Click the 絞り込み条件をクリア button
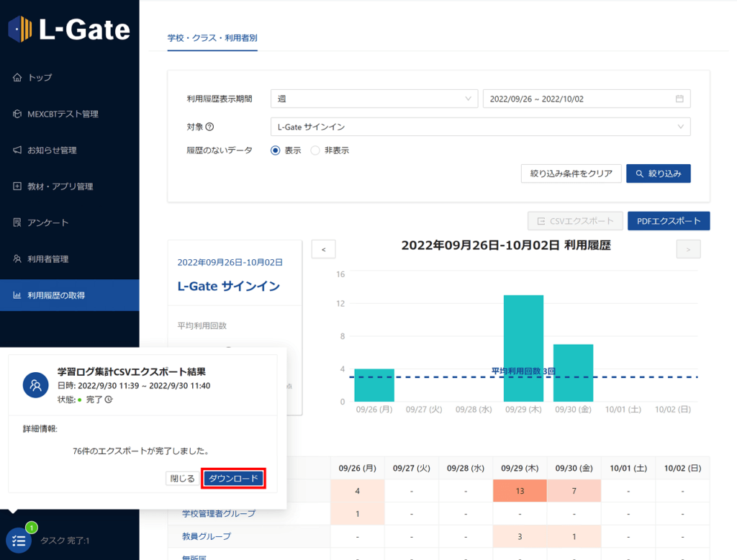 click(571, 173)
